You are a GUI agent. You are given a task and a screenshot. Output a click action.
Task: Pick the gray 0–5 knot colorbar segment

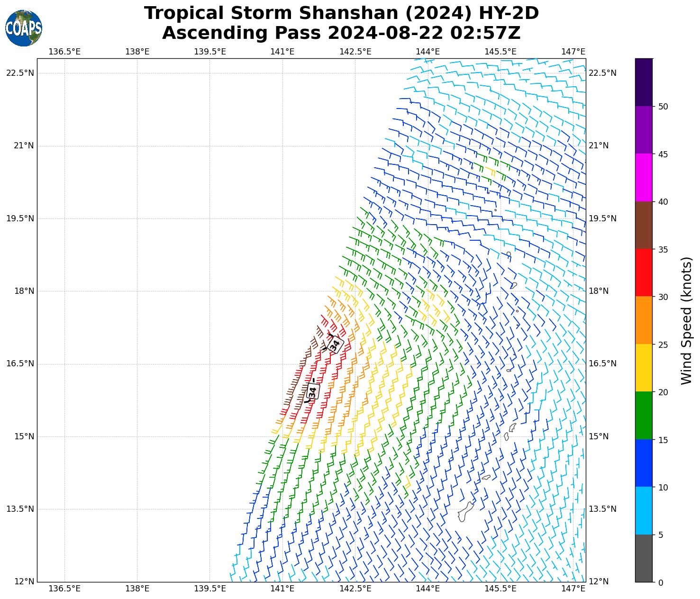pos(644,558)
